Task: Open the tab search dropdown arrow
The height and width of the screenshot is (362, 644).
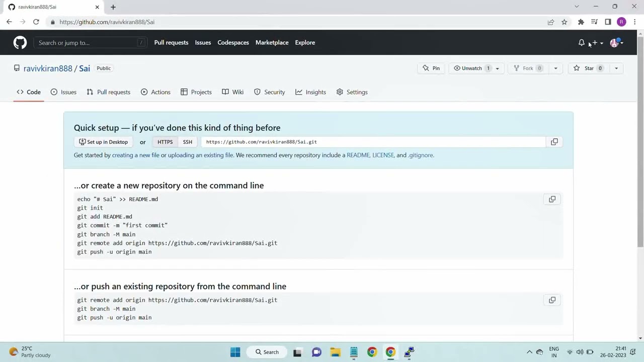Action: tap(577, 7)
